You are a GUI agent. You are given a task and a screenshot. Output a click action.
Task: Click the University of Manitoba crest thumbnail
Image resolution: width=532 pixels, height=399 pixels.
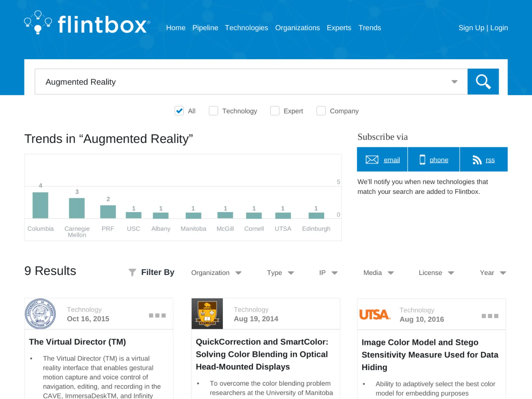207,314
